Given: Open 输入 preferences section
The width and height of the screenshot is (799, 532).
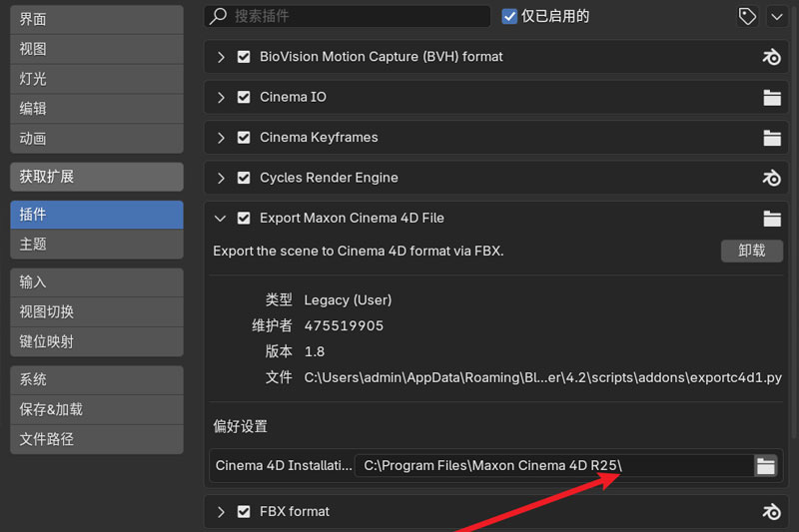Looking at the screenshot, I should [97, 282].
